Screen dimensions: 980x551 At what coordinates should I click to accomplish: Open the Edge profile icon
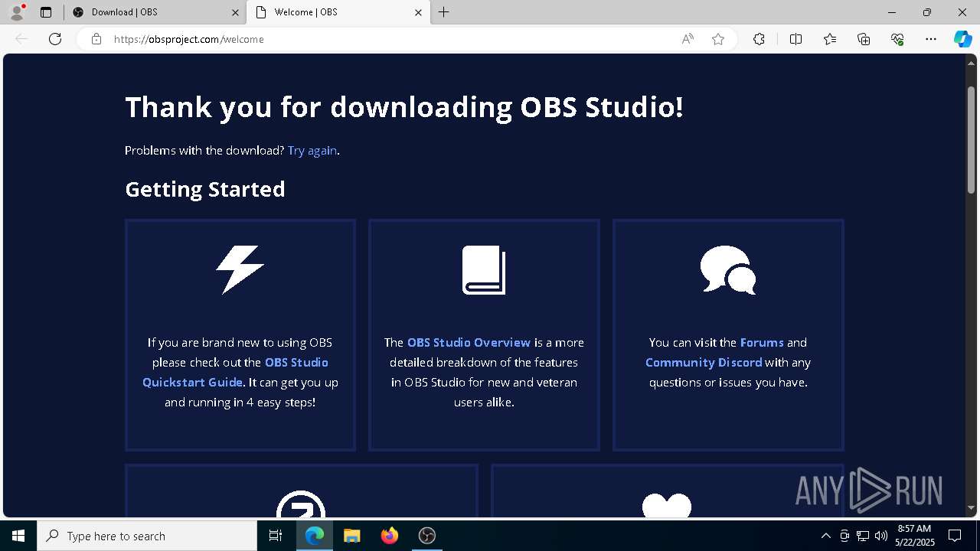click(x=17, y=12)
